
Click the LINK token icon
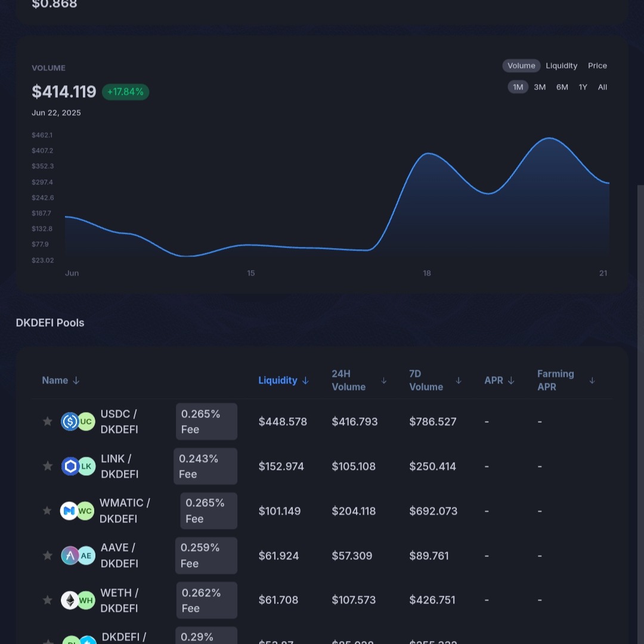[70, 466]
